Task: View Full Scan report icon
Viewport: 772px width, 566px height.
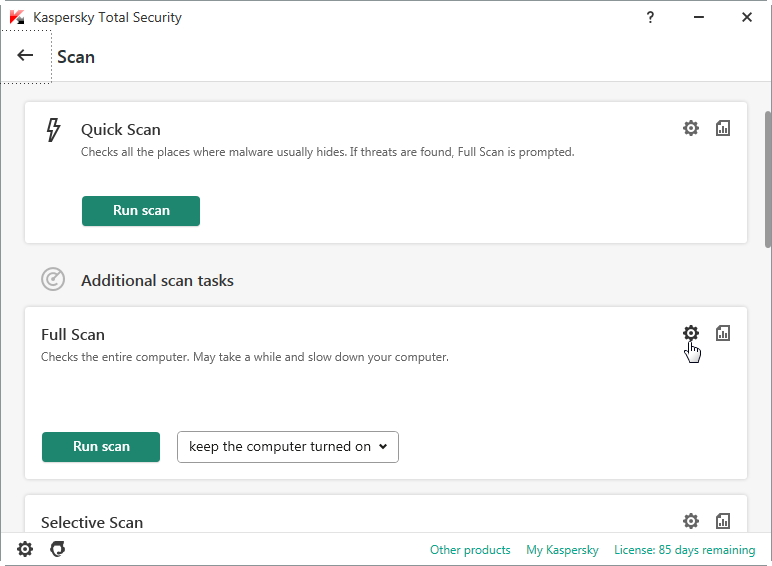Action: point(723,333)
